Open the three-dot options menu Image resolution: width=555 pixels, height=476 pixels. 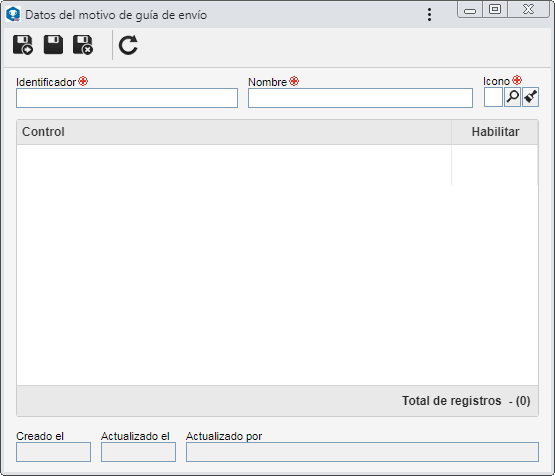click(429, 15)
